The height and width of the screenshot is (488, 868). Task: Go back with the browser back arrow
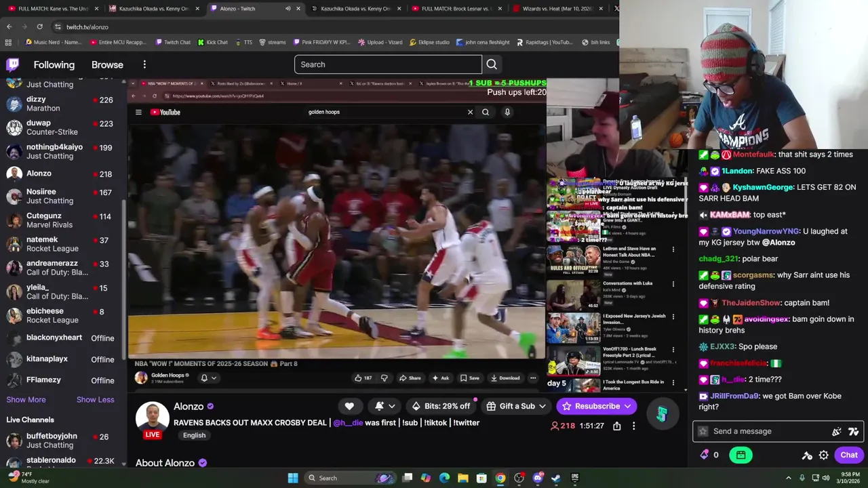tap(9, 26)
